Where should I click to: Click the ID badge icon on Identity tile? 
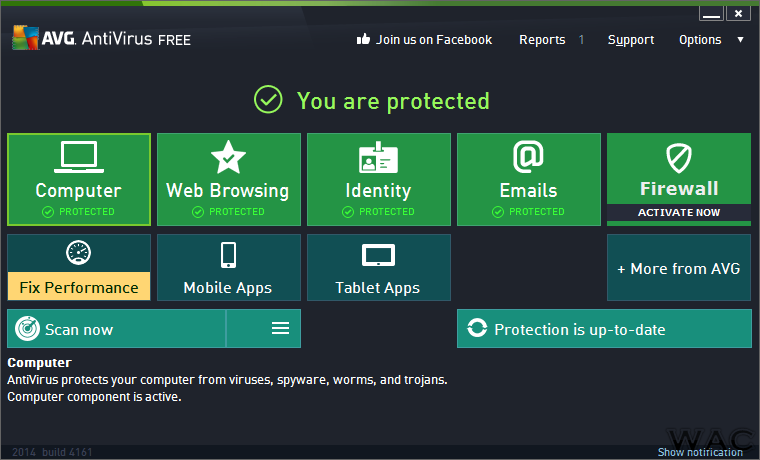378,158
